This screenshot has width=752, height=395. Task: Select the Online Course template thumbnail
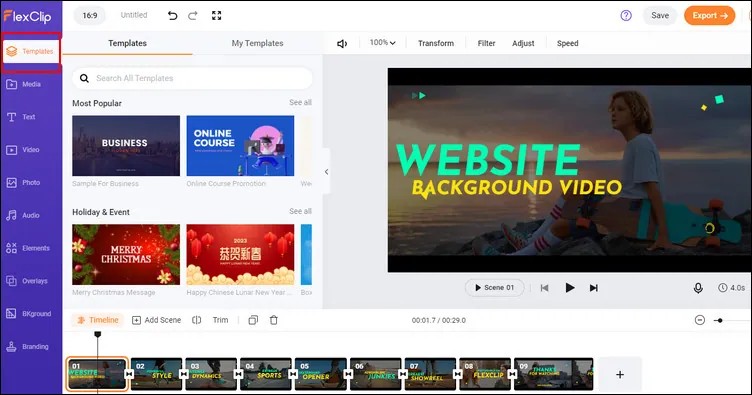[240, 146]
